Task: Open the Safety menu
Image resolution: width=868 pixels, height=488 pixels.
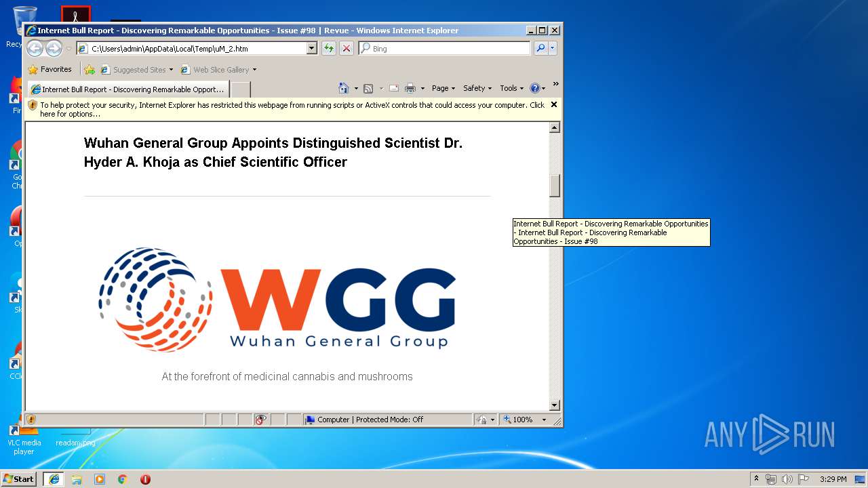Action: click(477, 88)
